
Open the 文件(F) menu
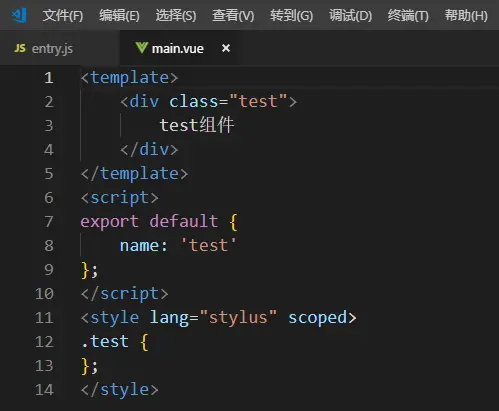point(63,15)
